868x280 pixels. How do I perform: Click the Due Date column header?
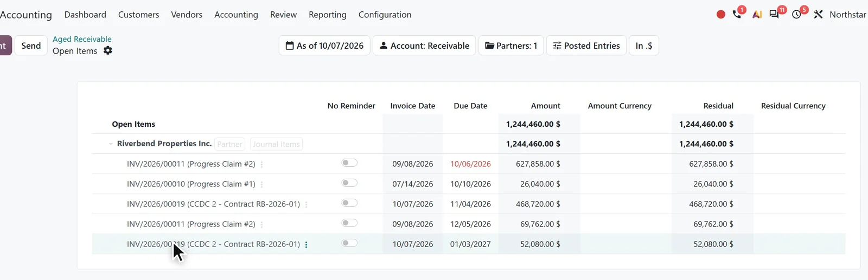coord(470,106)
